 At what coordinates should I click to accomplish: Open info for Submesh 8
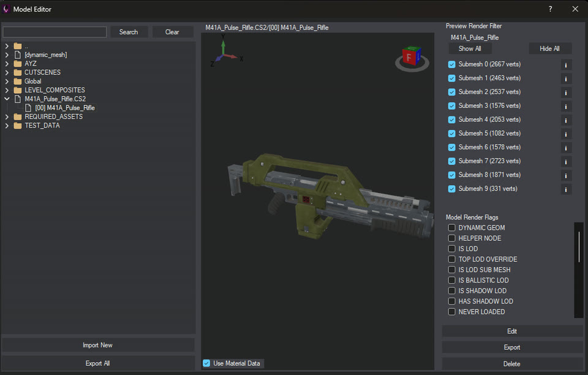[x=566, y=176]
